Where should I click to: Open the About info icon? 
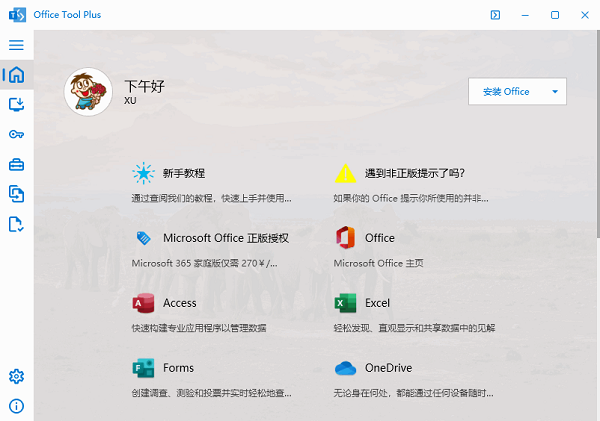16,406
